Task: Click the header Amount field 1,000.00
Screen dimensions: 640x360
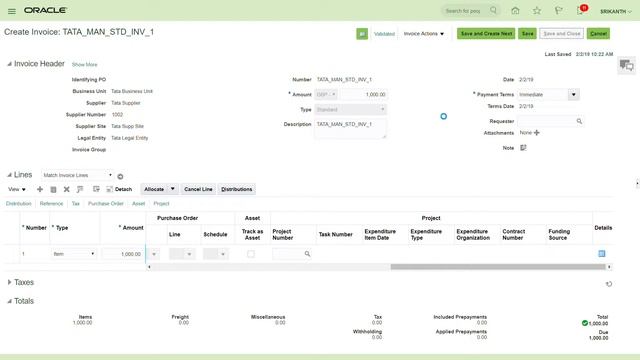Action: tap(363, 95)
